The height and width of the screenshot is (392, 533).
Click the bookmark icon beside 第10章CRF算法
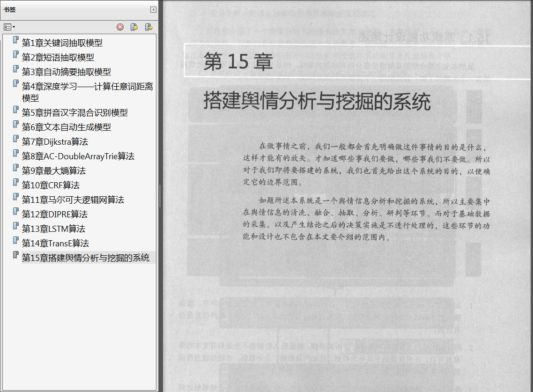15,183
